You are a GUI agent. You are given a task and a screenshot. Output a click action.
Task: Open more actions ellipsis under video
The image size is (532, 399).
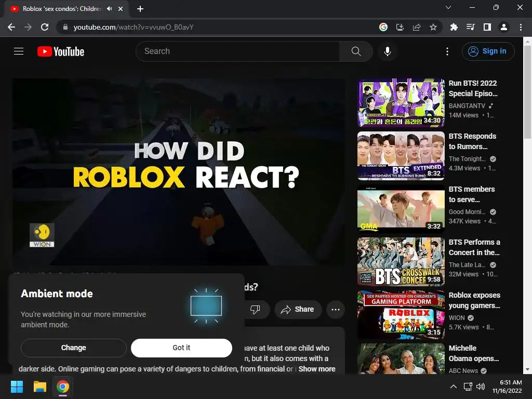[x=336, y=309]
